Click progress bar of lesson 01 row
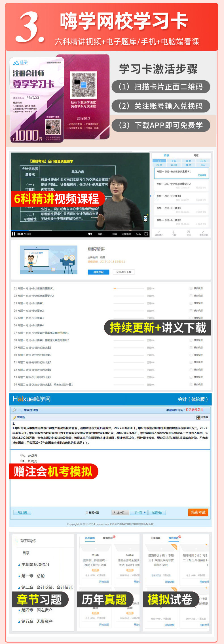This screenshot has height=644, width=224. [x=129, y=289]
